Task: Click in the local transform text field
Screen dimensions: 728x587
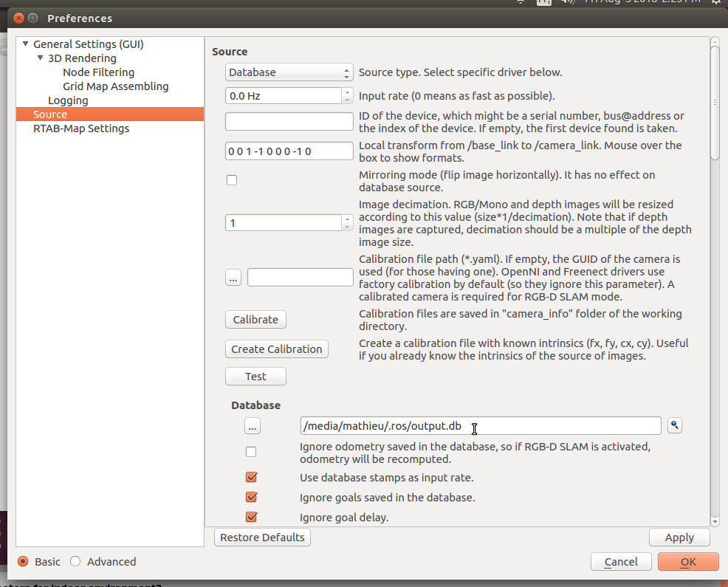Action: [289, 151]
